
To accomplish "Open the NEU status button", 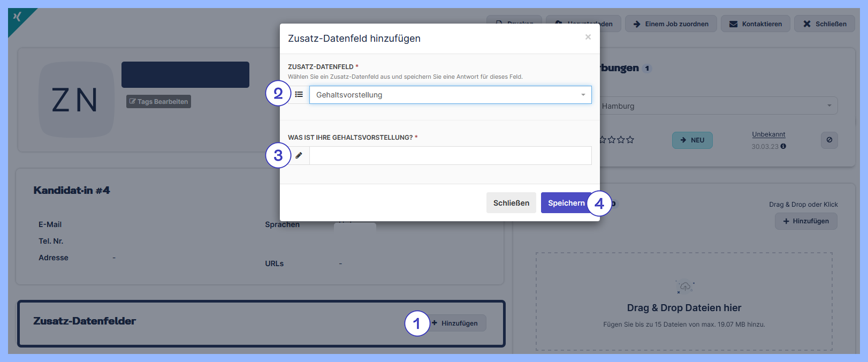I will 692,140.
